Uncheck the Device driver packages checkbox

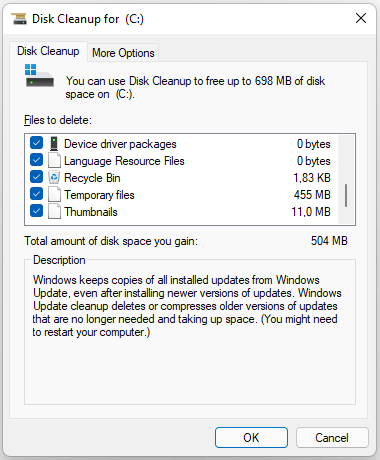click(36, 143)
